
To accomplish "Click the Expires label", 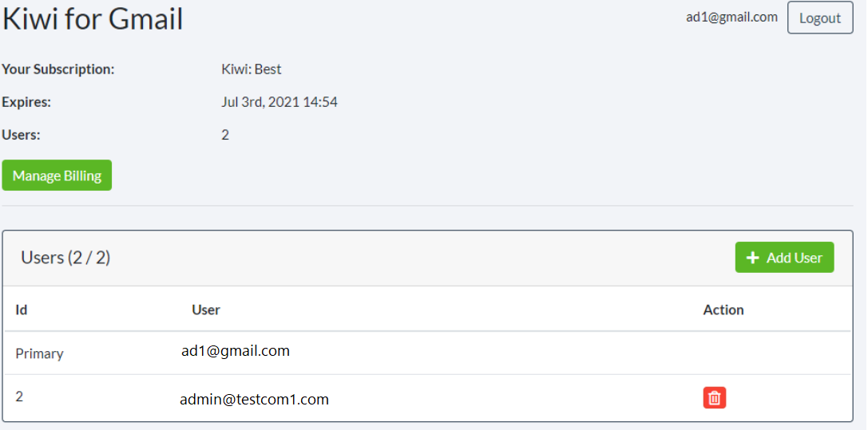I will tap(26, 102).
